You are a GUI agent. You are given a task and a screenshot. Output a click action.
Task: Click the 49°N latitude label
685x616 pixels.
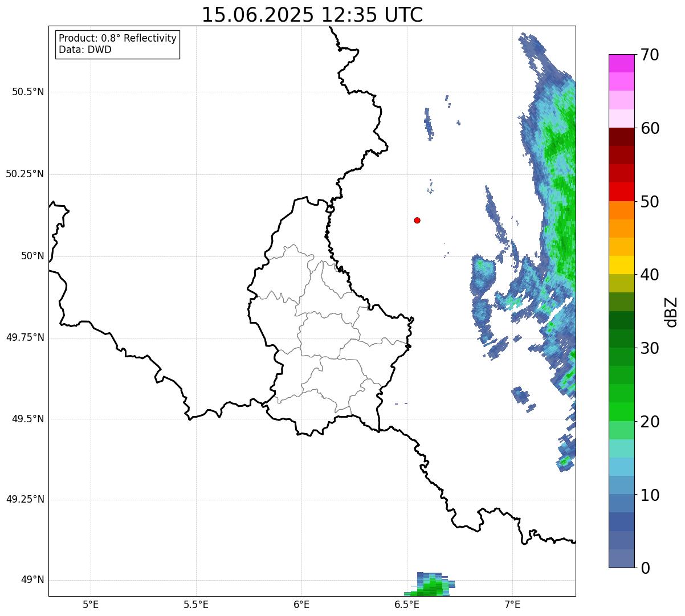(x=32, y=580)
